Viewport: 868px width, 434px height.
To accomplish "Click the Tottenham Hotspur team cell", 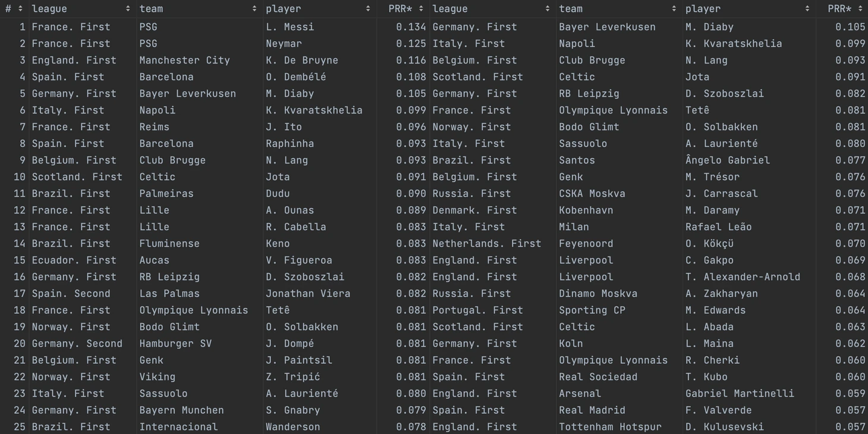I will tap(610, 426).
